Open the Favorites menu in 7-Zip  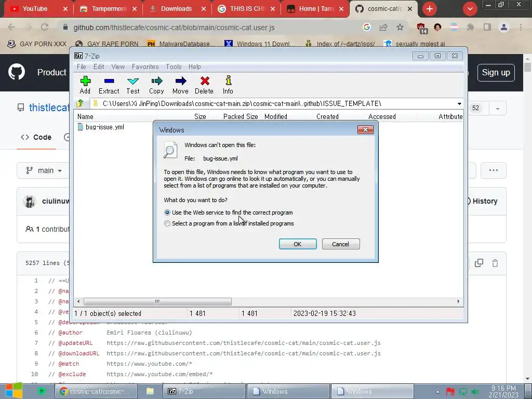(145, 66)
